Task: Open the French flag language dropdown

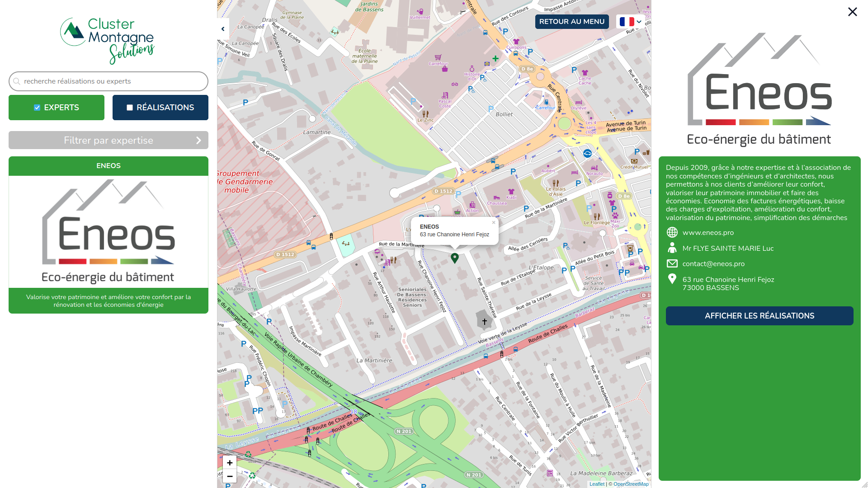Action: click(x=631, y=22)
